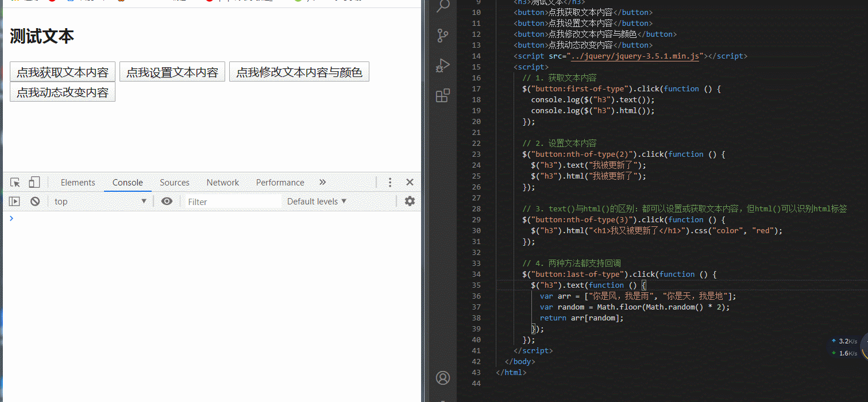
Task: Click the comment '// 4. 两种方法都支持回调'
Action: tap(572, 264)
